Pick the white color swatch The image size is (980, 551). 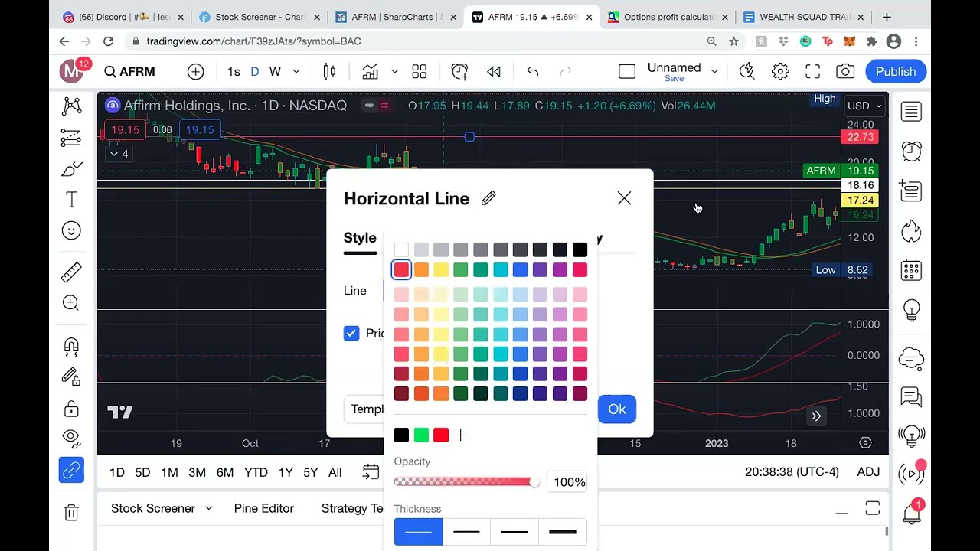pyautogui.click(x=401, y=249)
